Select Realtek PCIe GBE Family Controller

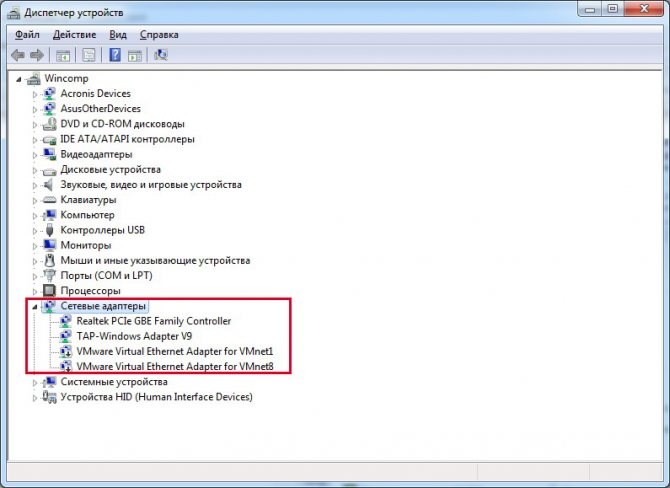[154, 321]
